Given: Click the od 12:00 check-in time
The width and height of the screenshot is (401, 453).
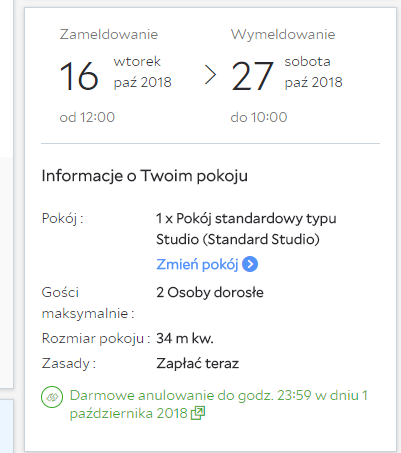Looking at the screenshot, I should click(87, 117).
